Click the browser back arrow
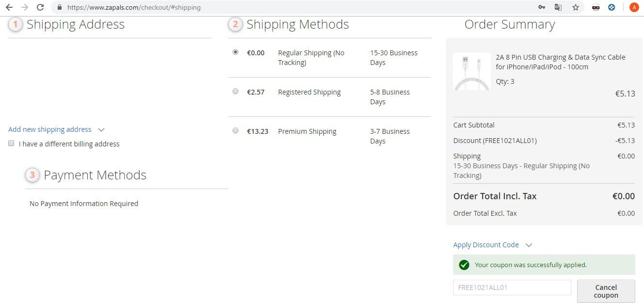The height and width of the screenshot is (303, 644). click(x=9, y=7)
